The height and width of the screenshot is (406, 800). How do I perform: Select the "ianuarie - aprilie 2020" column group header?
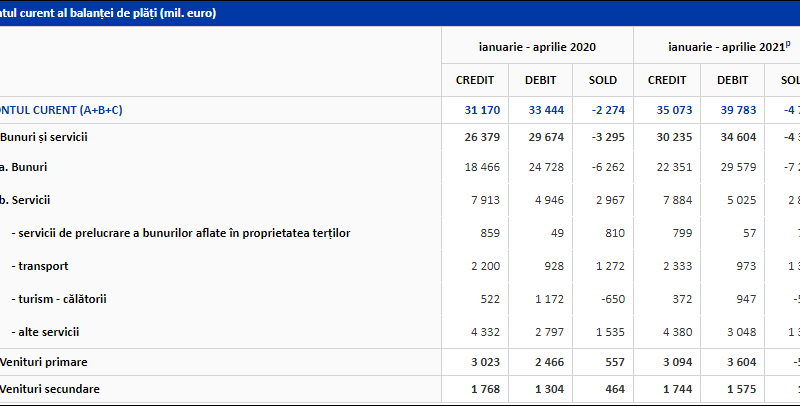click(537, 46)
